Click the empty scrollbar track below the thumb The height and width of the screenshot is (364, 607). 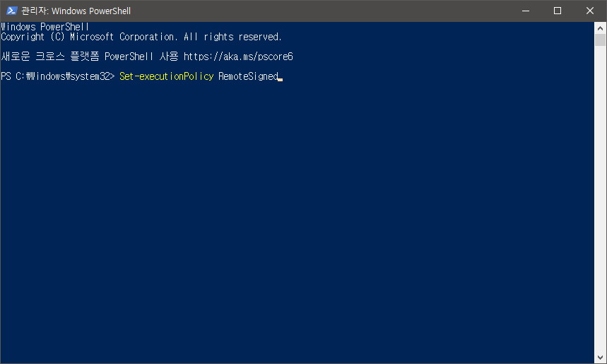point(601,212)
